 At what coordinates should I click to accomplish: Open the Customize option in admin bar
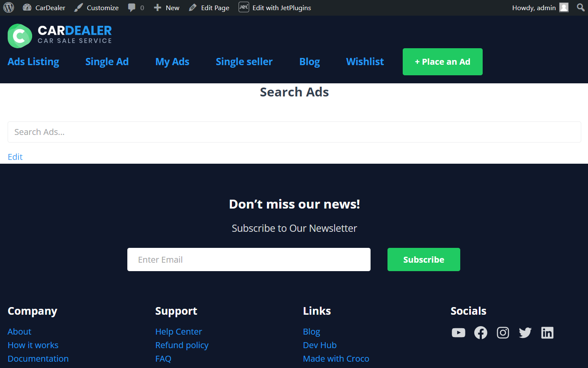tap(96, 8)
